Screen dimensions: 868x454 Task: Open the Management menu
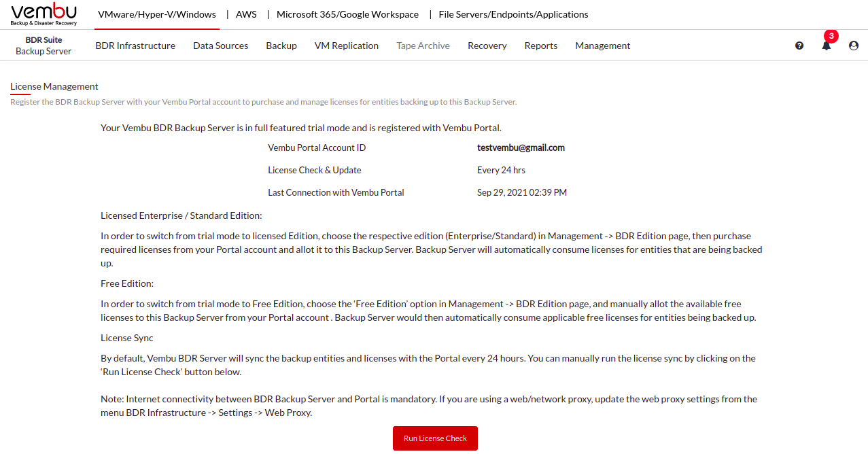point(603,46)
